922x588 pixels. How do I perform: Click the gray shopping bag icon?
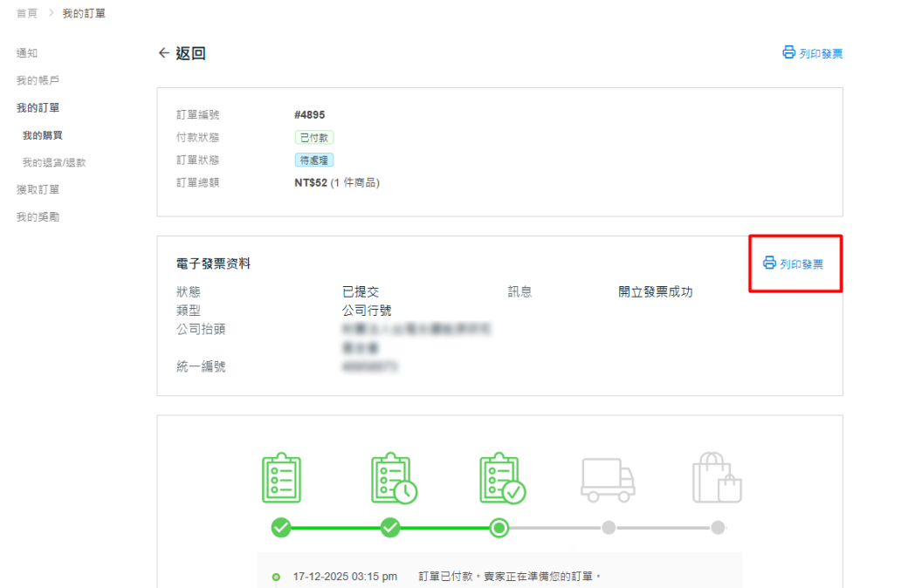point(716,478)
